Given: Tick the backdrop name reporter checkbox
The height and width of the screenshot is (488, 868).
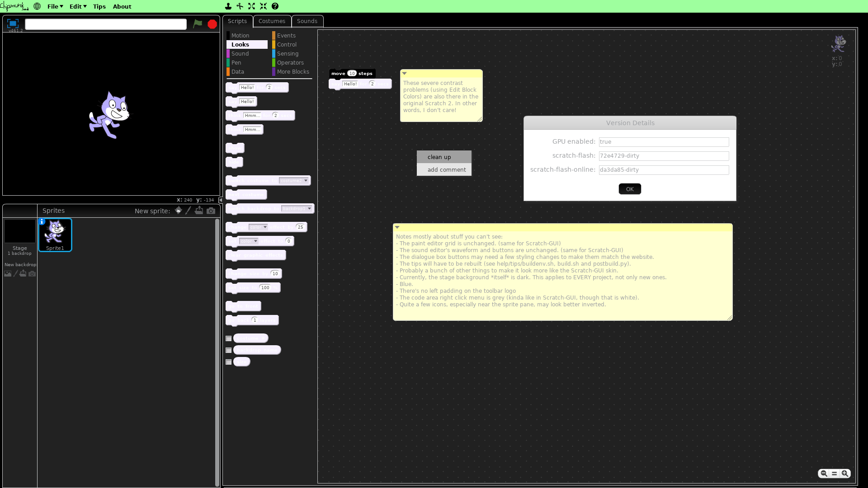Looking at the screenshot, I should [x=229, y=350].
